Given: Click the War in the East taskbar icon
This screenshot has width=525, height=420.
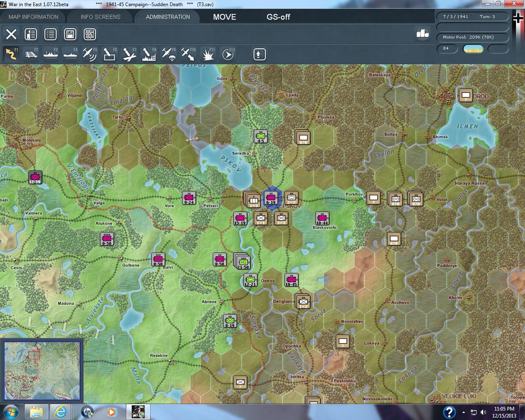Looking at the screenshot, I should 137,412.
